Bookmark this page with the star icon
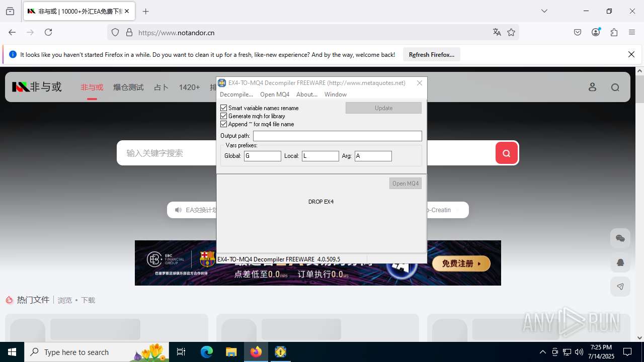 511,32
